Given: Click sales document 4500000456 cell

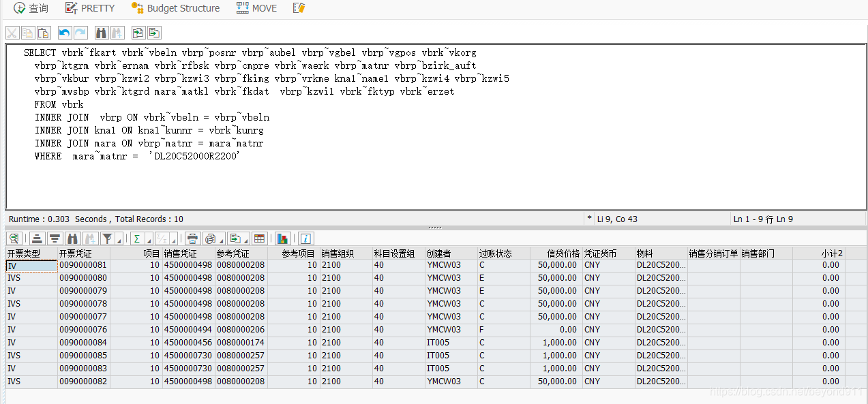Looking at the screenshot, I should [x=188, y=343].
